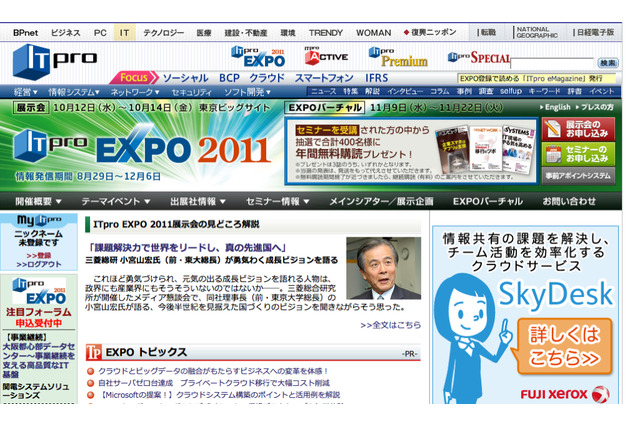Viewport: 640px width, 426px height.
Task: Expand the 情報システム dropdown menu
Action: click(74, 92)
